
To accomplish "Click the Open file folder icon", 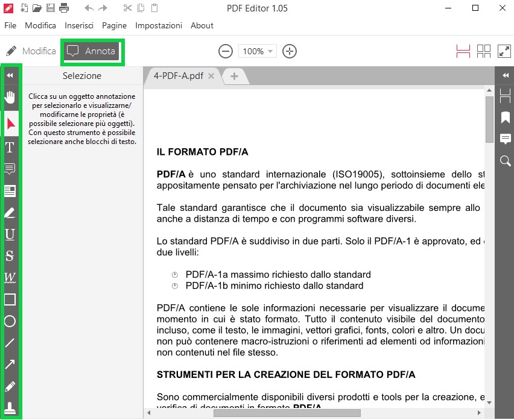I will click(x=37, y=8).
